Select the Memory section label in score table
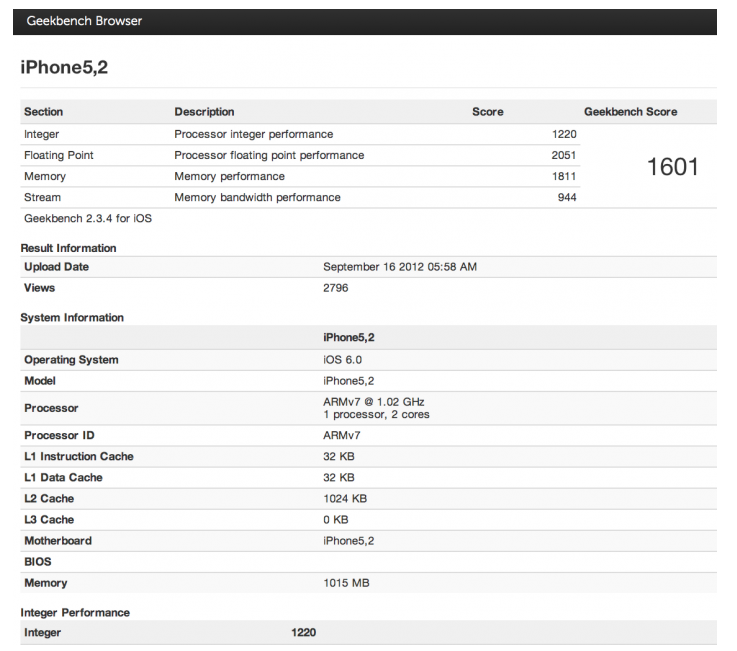737x651 pixels. click(x=45, y=176)
